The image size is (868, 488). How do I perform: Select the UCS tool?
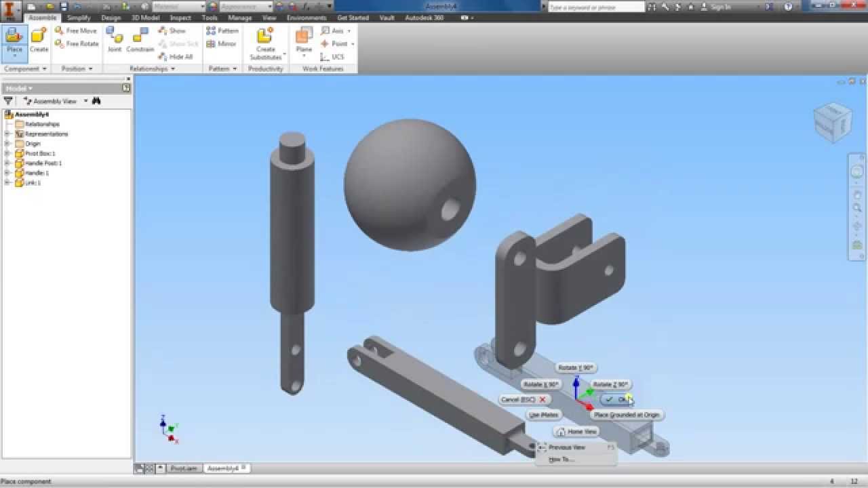point(332,57)
